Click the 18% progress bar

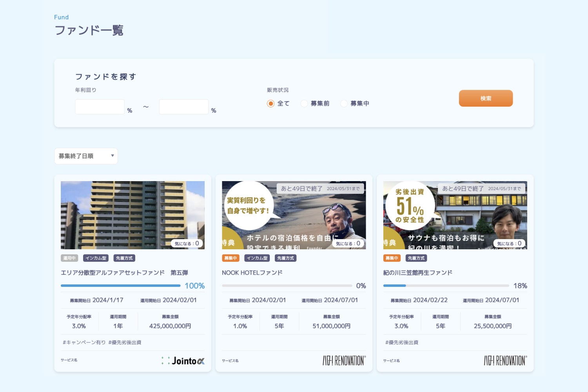coord(446,286)
